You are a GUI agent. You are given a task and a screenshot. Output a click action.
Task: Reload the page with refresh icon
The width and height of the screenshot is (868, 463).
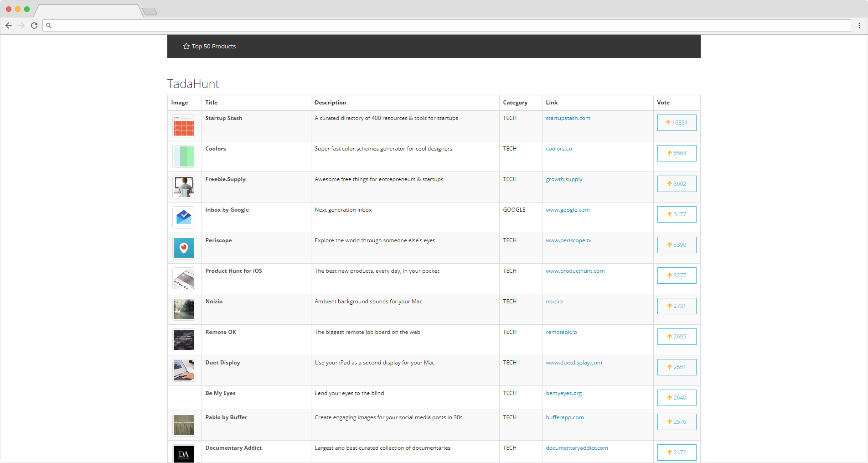(x=34, y=26)
